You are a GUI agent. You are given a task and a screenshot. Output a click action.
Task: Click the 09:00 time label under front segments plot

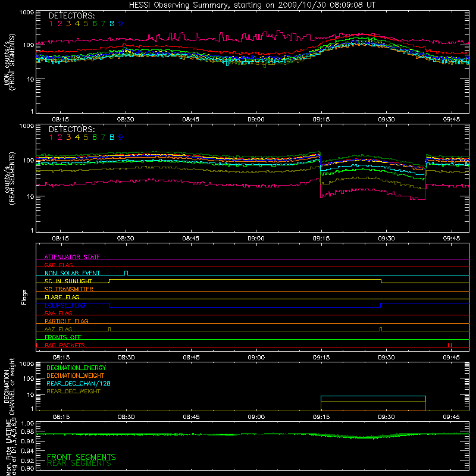click(256, 120)
